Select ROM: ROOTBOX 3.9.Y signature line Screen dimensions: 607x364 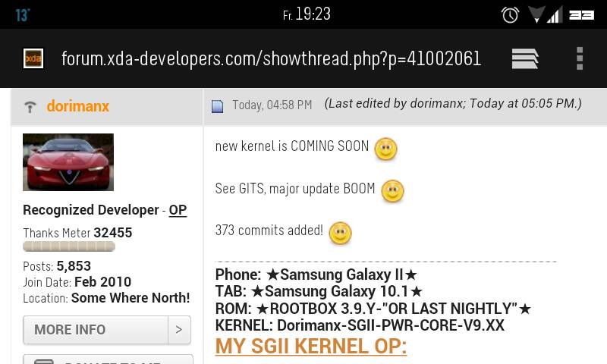(373, 309)
